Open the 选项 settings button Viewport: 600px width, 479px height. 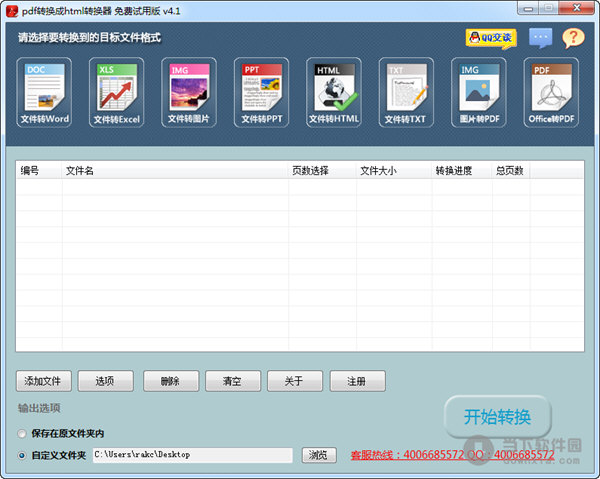[106, 381]
